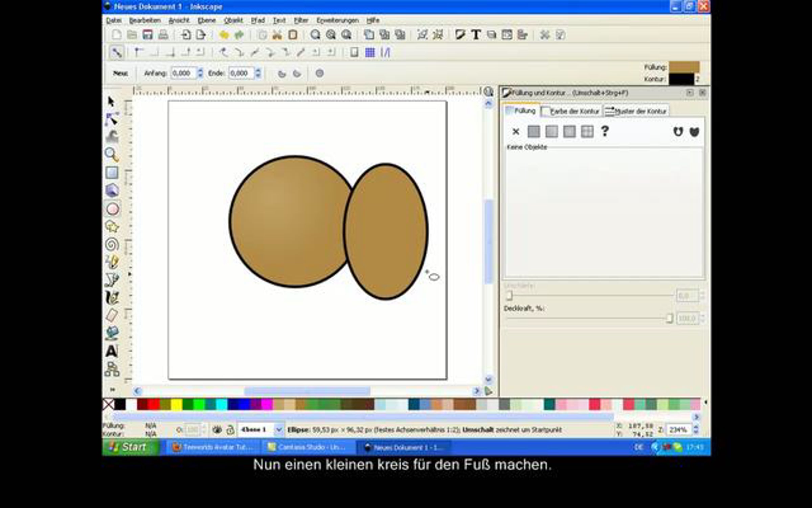This screenshot has width=812, height=508.
Task: Click the Cut scissors icon
Action: pyautogui.click(x=277, y=35)
